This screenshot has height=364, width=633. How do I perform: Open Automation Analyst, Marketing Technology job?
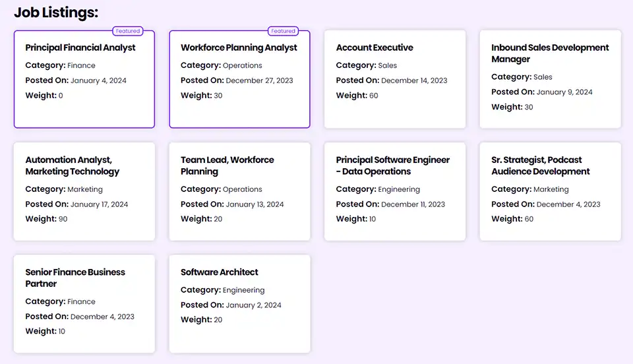84,191
